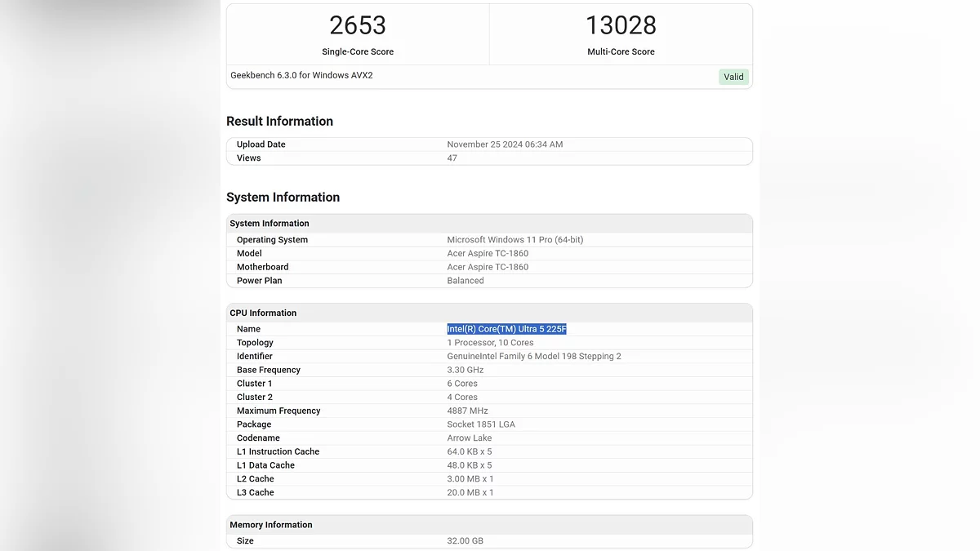This screenshot has height=551, width=980.
Task: Click the Result Information heading
Action: [279, 122]
